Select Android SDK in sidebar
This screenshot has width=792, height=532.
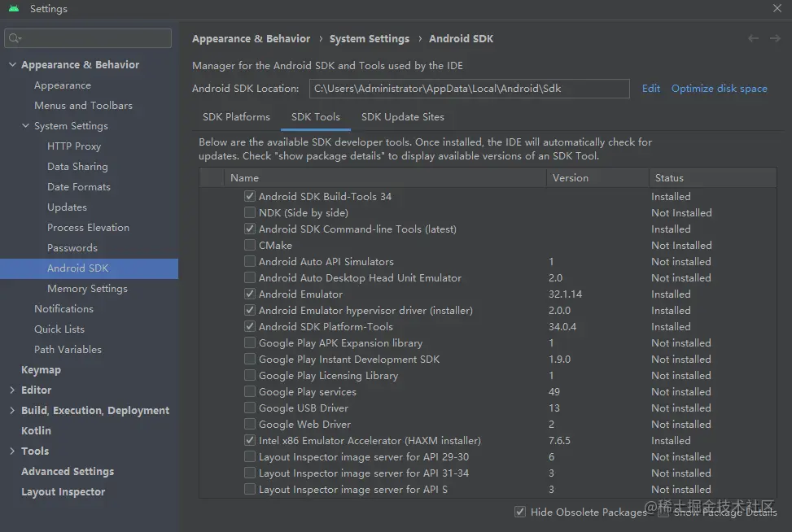tap(89, 268)
